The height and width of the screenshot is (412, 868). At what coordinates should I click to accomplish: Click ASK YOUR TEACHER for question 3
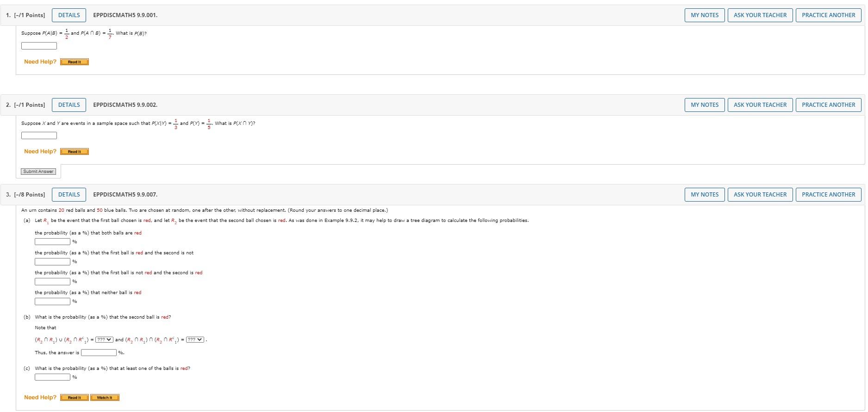click(x=760, y=195)
